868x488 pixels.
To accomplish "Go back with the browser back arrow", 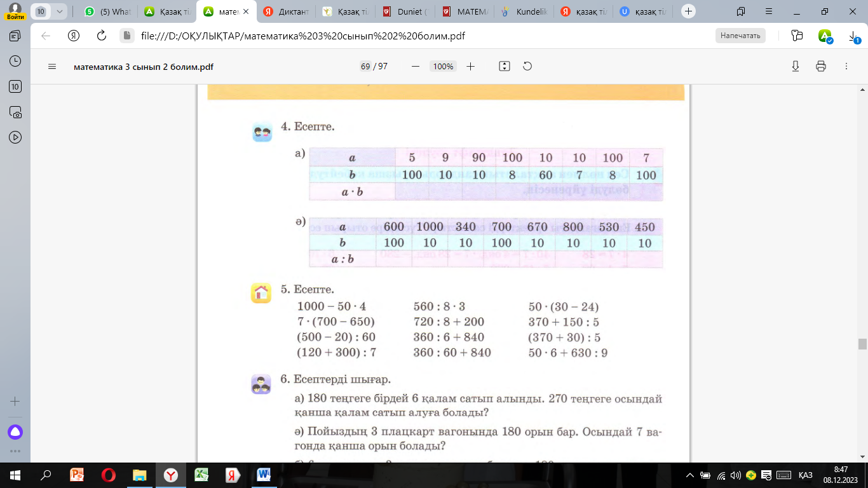I will [46, 36].
